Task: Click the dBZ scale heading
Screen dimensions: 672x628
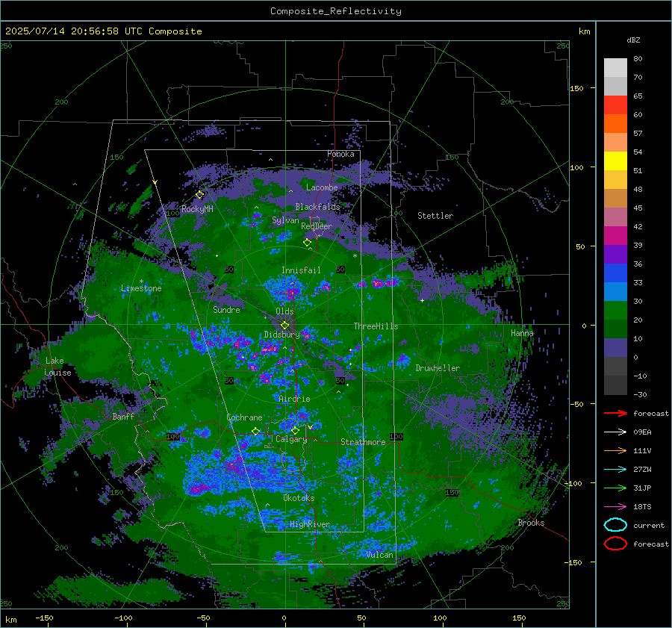Action: point(633,40)
